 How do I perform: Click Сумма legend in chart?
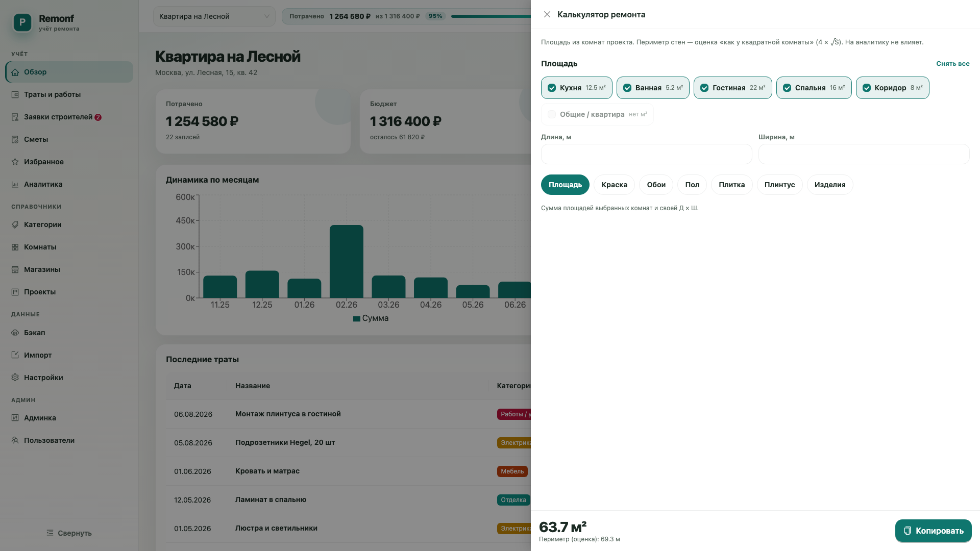371,318
